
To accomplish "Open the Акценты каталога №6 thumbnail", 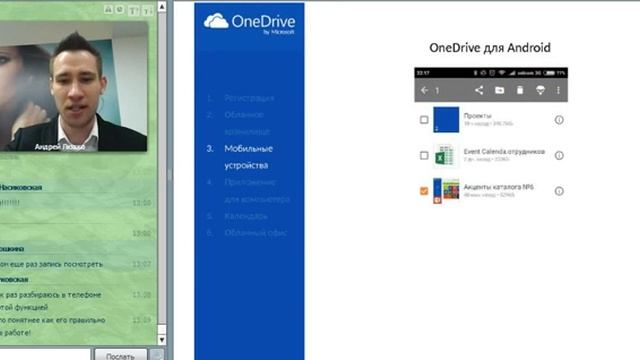I will click(446, 191).
